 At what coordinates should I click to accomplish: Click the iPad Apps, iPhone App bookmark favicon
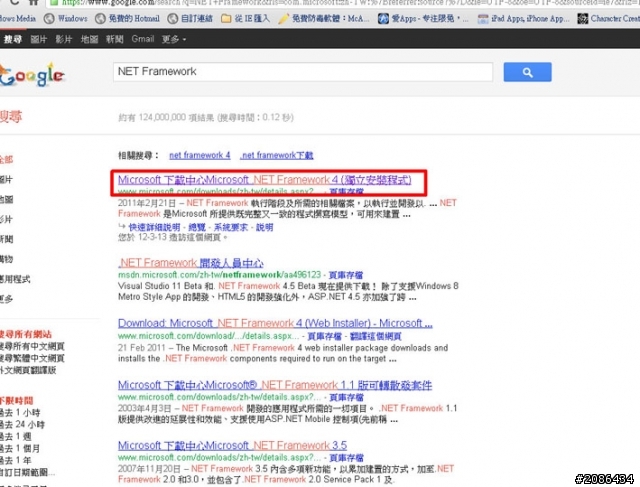[x=483, y=18]
